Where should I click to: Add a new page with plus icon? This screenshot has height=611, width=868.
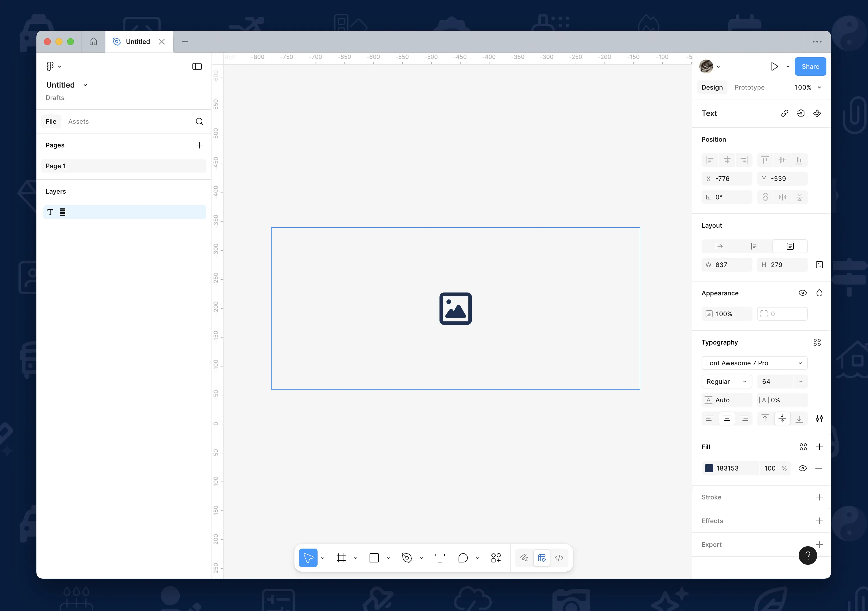199,145
